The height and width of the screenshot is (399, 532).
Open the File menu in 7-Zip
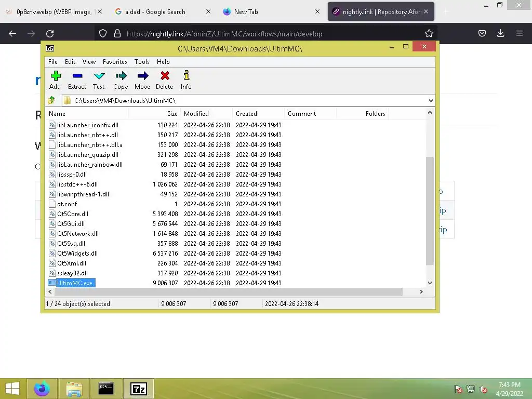53,62
